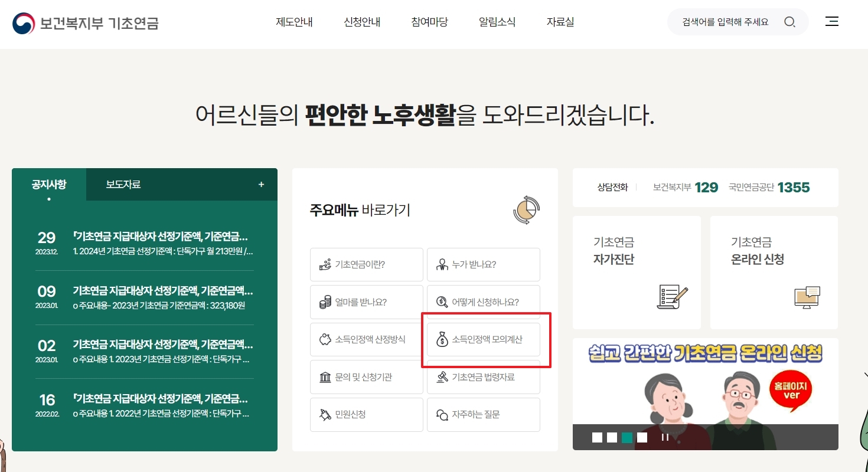This screenshot has width=868, height=472.
Task: Open the 소득인정액 모의계산 shortcut
Action: click(x=484, y=339)
